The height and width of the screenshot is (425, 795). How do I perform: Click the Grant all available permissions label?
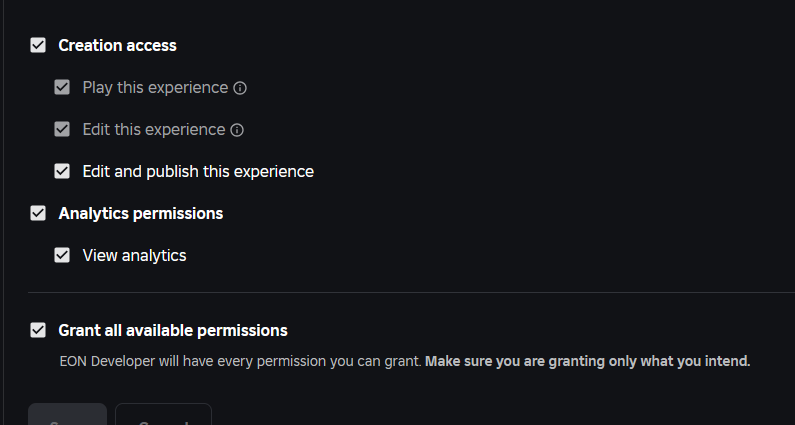click(x=173, y=330)
